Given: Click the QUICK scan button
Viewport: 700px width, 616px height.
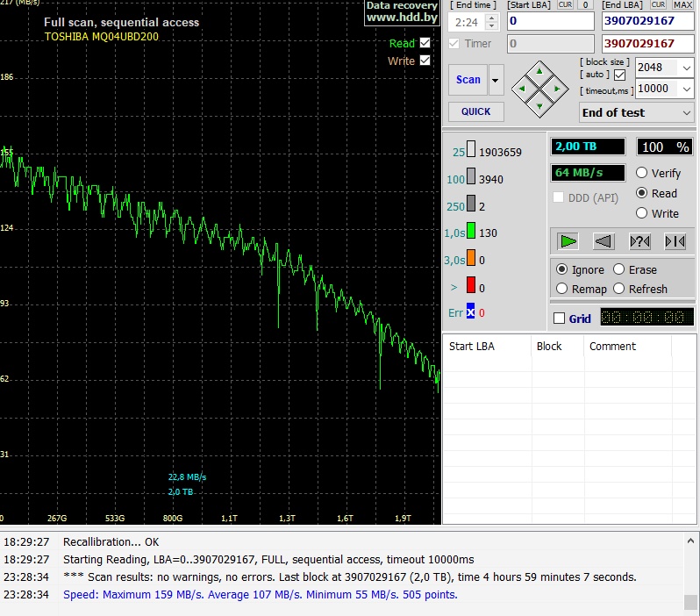Looking at the screenshot, I should 475,111.
